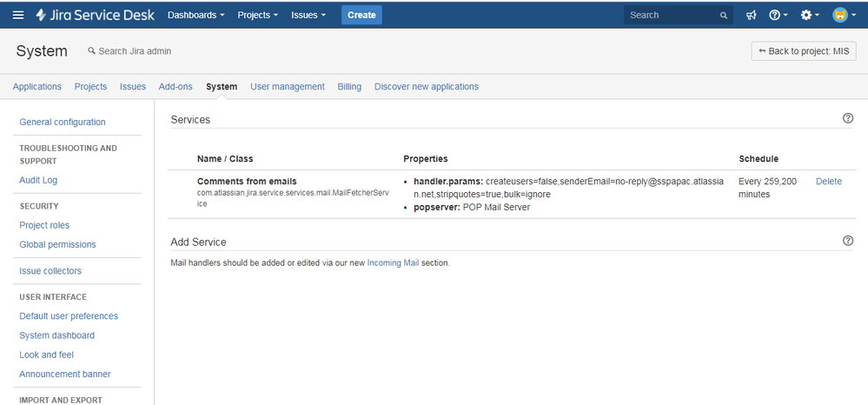
Task: Open Discover new applications tab
Action: click(427, 86)
